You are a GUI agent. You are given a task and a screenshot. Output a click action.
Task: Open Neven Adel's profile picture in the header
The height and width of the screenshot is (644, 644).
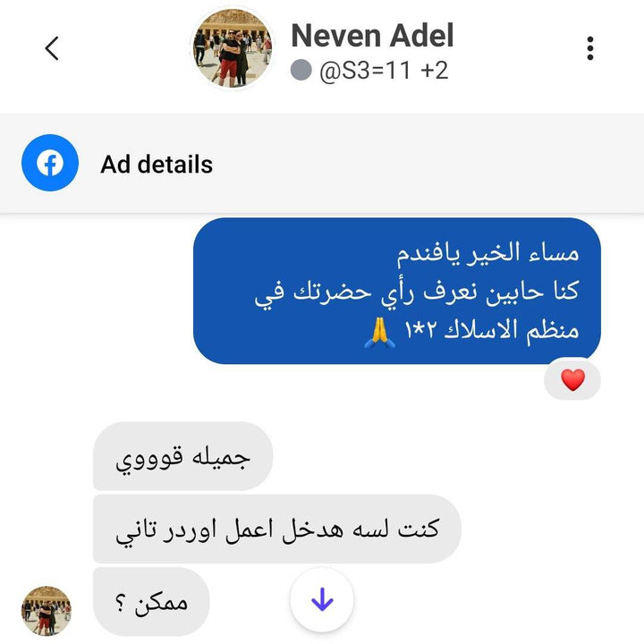[x=233, y=48]
